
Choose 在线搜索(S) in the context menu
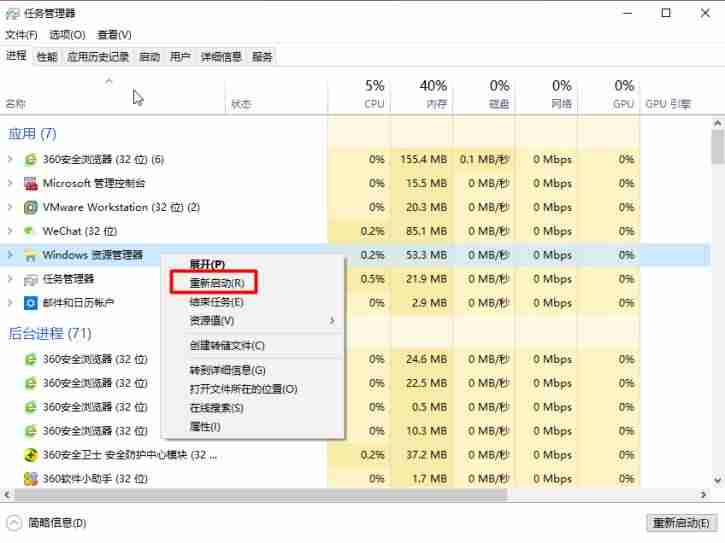click(x=216, y=408)
